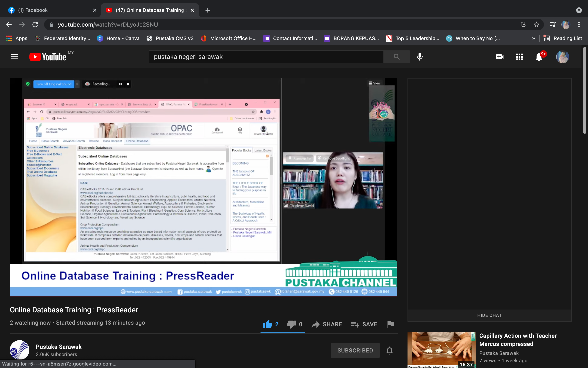Open Microsoft Office bookmark

pos(229,38)
